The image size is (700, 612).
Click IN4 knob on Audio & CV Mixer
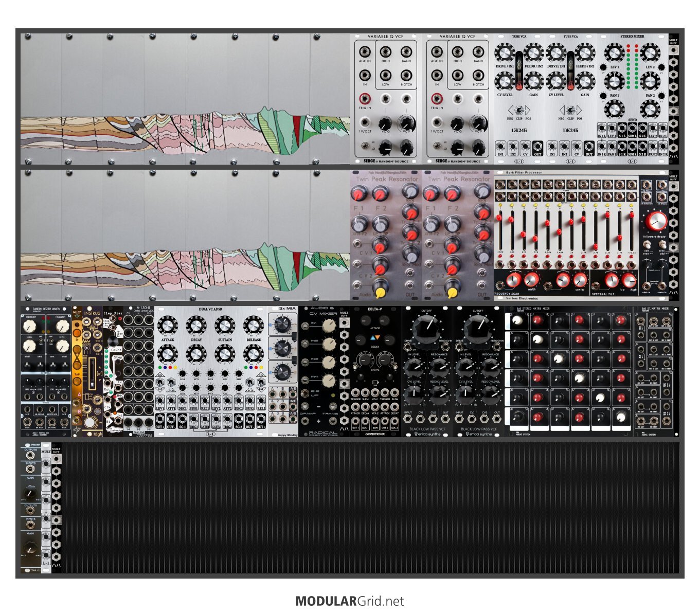click(328, 381)
